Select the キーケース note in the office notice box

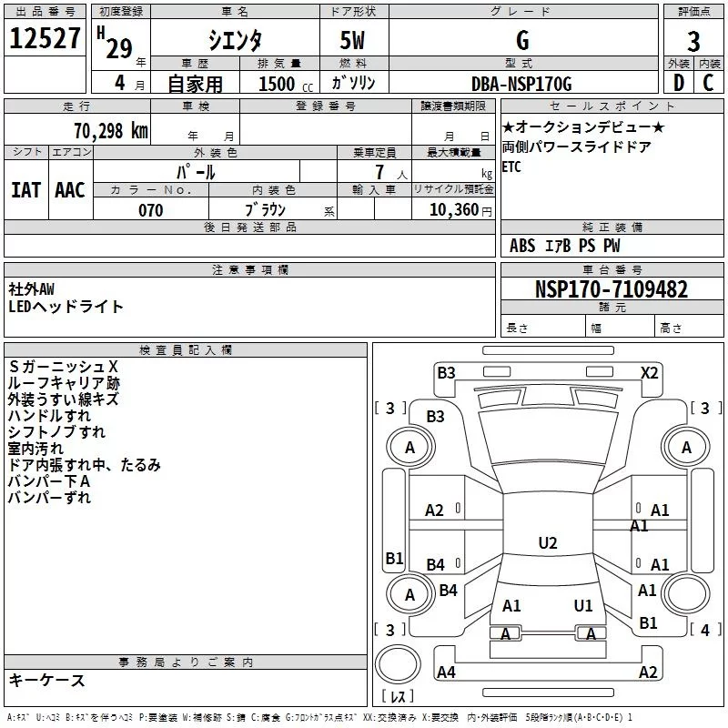tap(47, 681)
